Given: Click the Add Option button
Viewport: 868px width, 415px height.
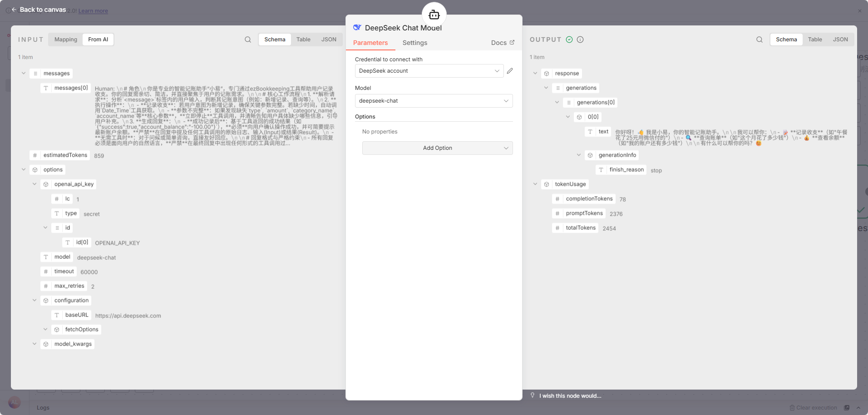Looking at the screenshot, I should pos(437,148).
